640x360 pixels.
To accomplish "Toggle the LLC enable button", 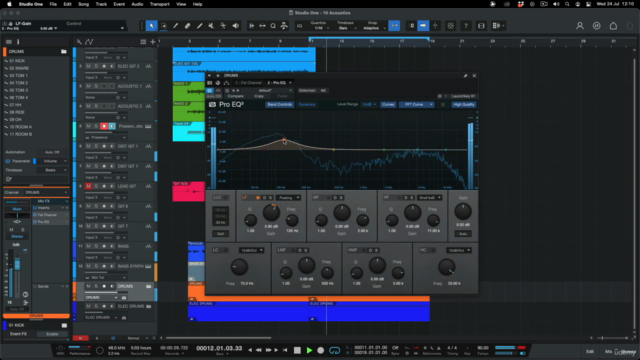I will point(226,198).
